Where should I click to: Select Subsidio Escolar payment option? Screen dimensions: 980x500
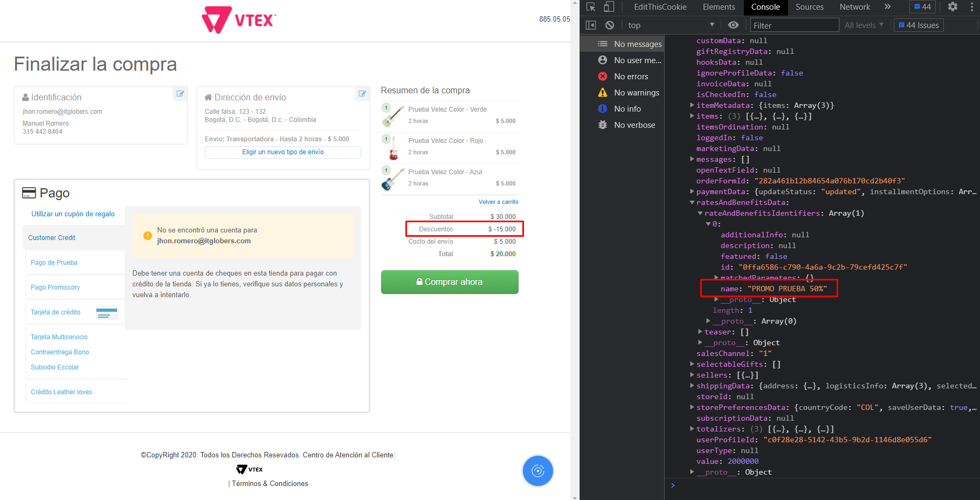tap(55, 367)
